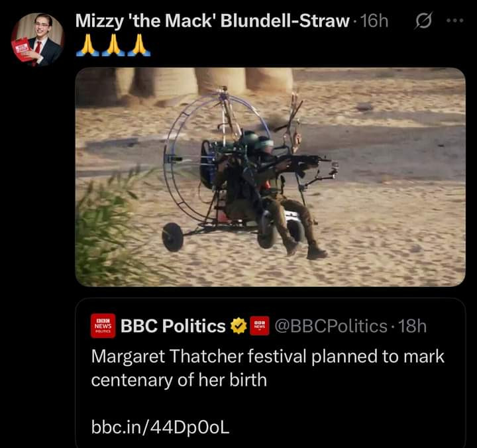Viewport: 477px width, 448px height.
Task: Open the three-dot more options menu
Action: pyautogui.click(x=454, y=21)
